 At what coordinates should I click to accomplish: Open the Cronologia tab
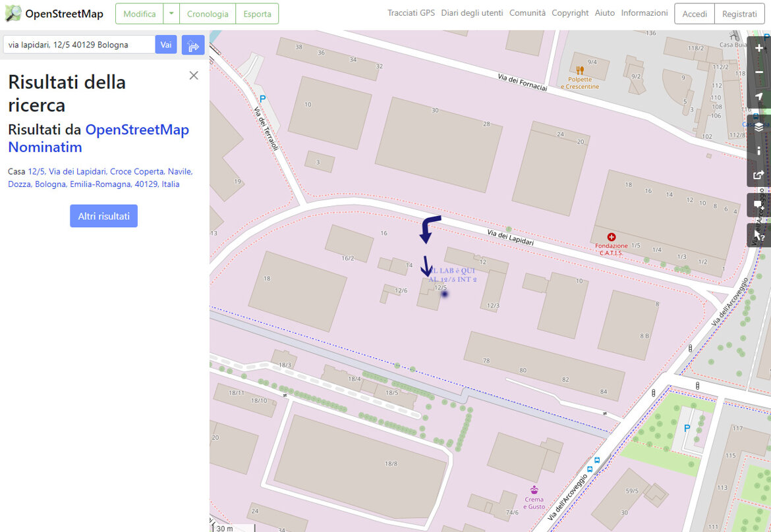[x=208, y=14]
